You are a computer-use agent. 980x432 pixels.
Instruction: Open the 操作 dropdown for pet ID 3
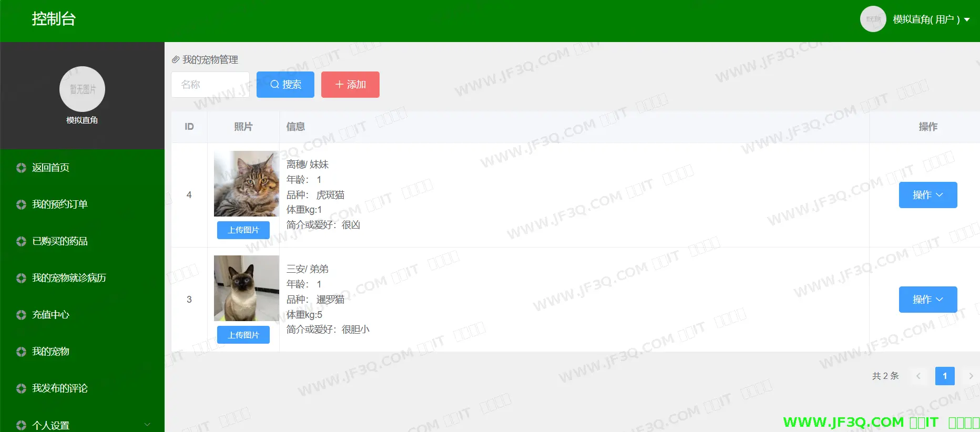[x=927, y=300]
